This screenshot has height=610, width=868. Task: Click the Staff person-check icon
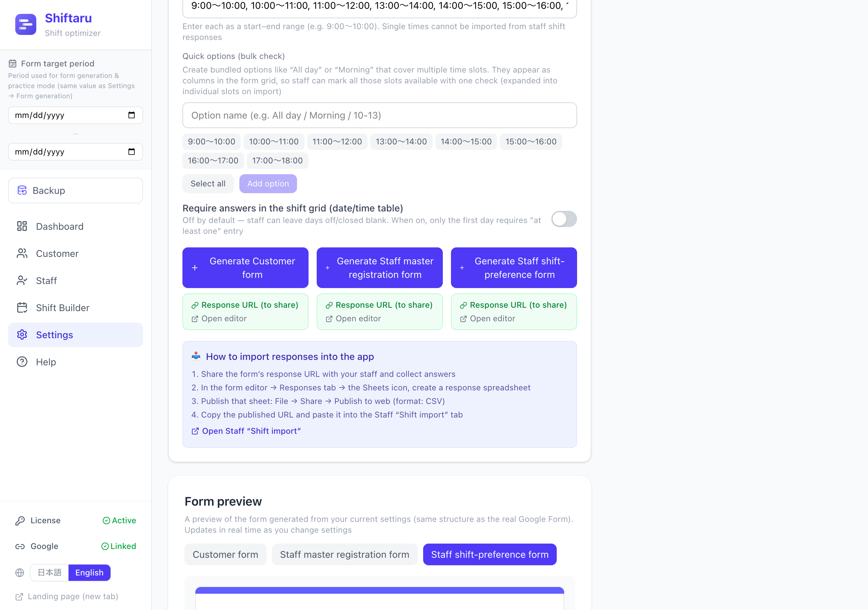[x=22, y=281]
